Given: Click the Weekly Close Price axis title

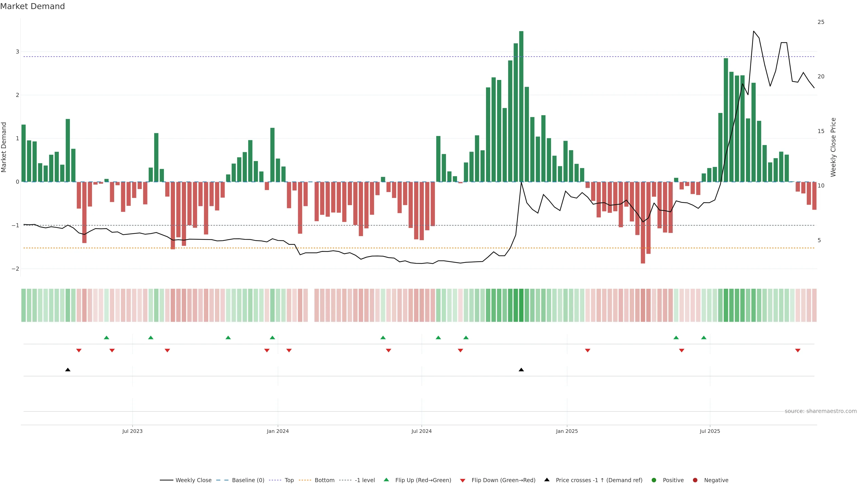Looking at the screenshot, I should click(833, 147).
